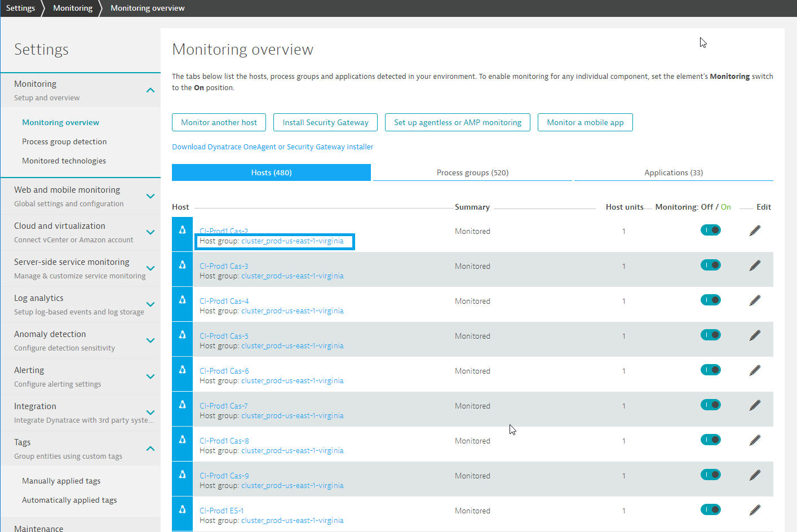Expand the Alerting section
The image size is (797, 532).
(x=150, y=376)
